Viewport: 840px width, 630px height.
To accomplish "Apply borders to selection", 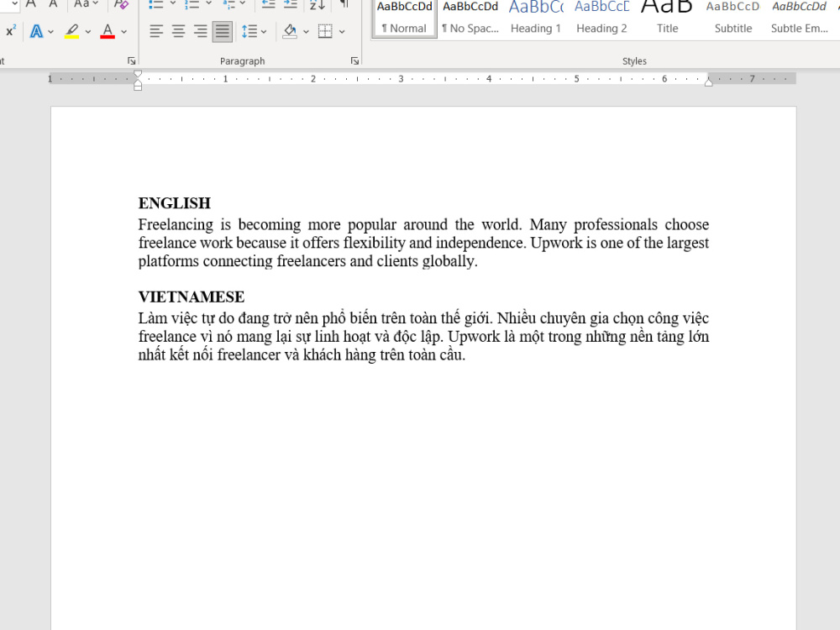I will coord(324,31).
